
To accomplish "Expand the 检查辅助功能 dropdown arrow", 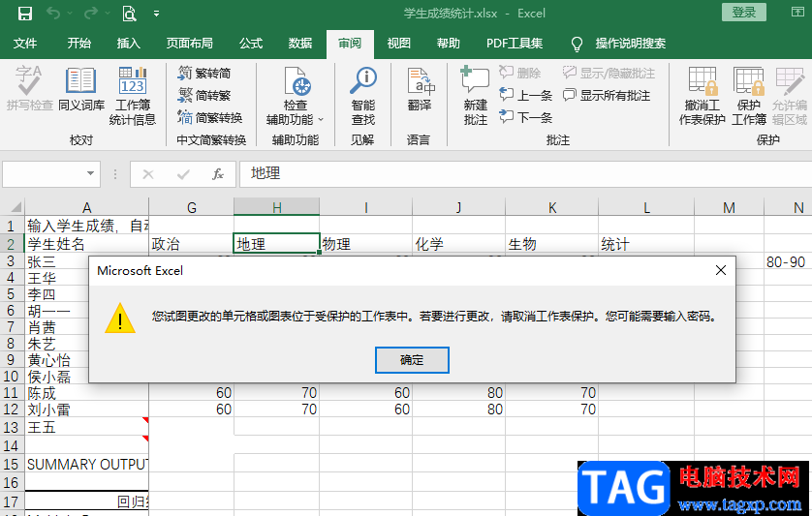I will [x=321, y=120].
